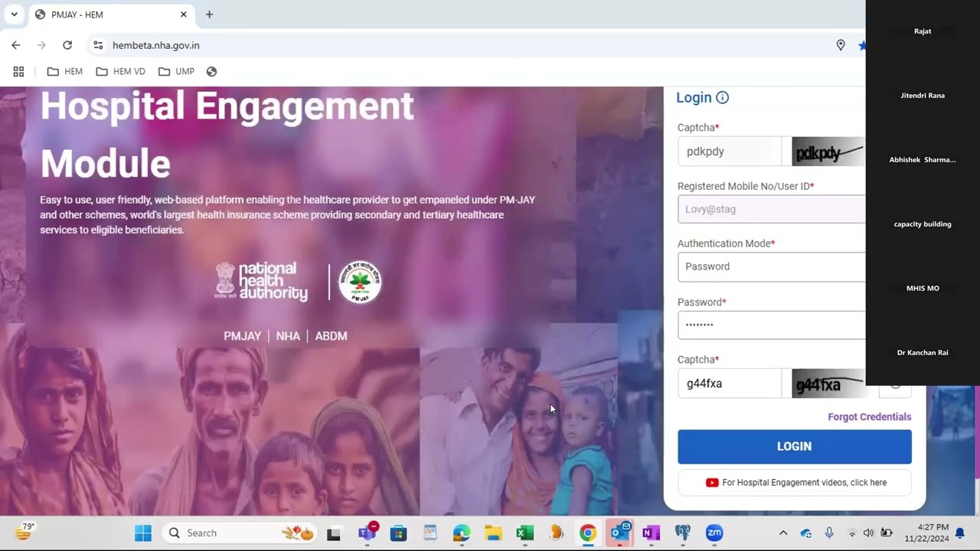This screenshot has width=980, height=551.
Task: Open Hospital Engagement videos link
Action: point(794,483)
